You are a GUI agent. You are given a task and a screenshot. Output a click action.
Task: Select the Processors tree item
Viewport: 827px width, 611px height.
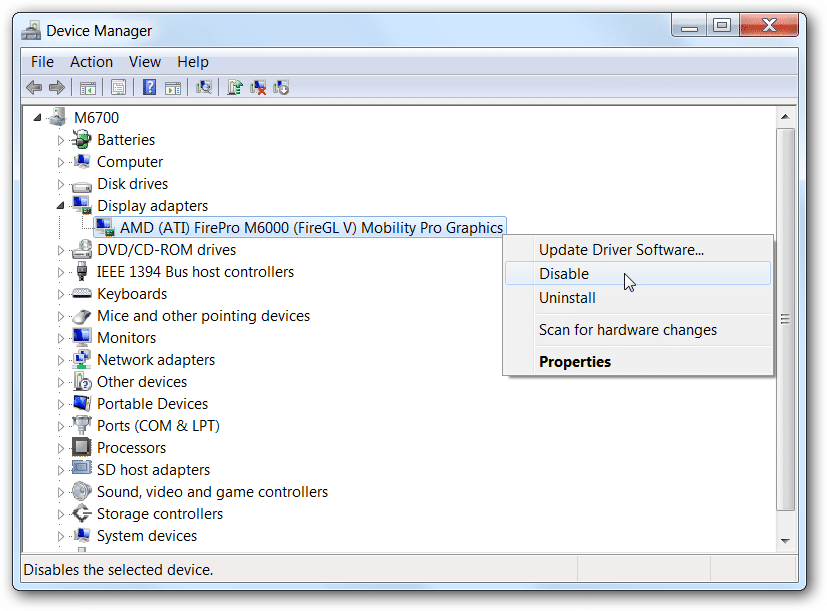click(131, 448)
